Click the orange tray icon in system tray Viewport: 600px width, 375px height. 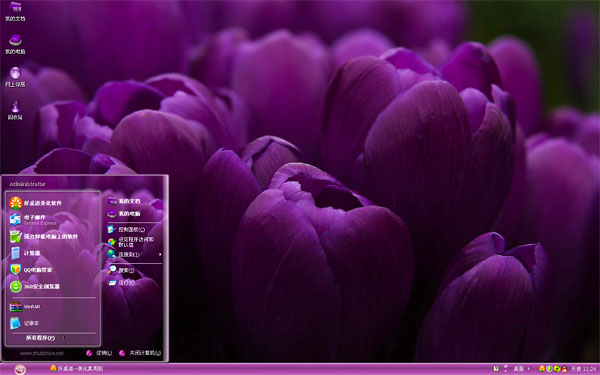[x=542, y=369]
